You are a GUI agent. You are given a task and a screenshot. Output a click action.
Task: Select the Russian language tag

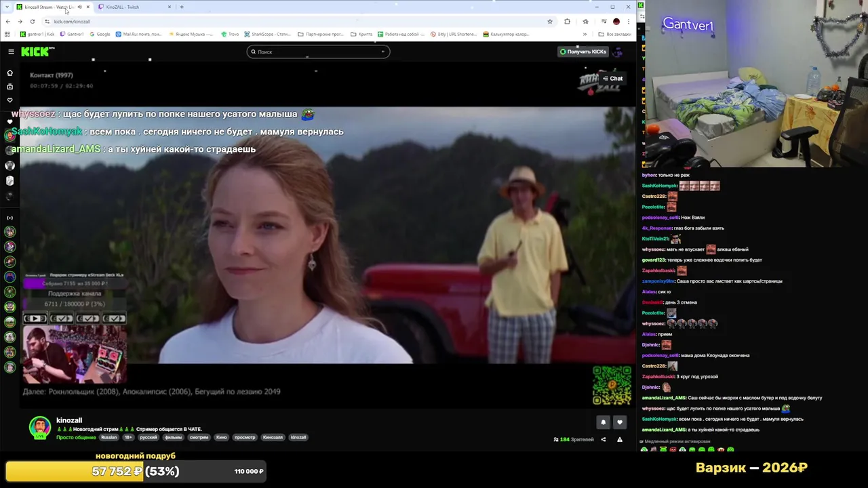(x=108, y=437)
